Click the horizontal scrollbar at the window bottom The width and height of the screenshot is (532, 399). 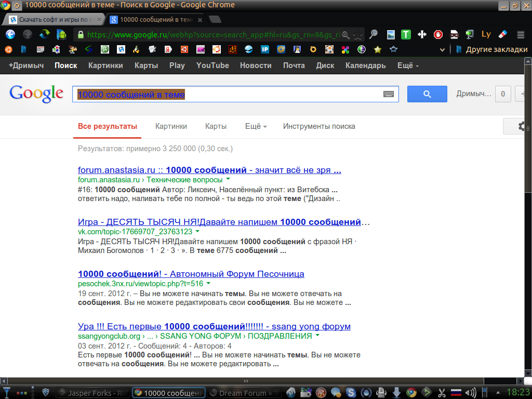point(246,381)
